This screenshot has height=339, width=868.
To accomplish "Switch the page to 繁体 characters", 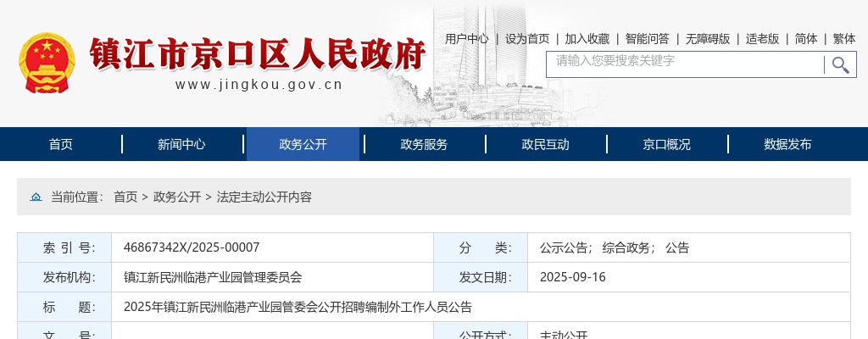I will 844,38.
